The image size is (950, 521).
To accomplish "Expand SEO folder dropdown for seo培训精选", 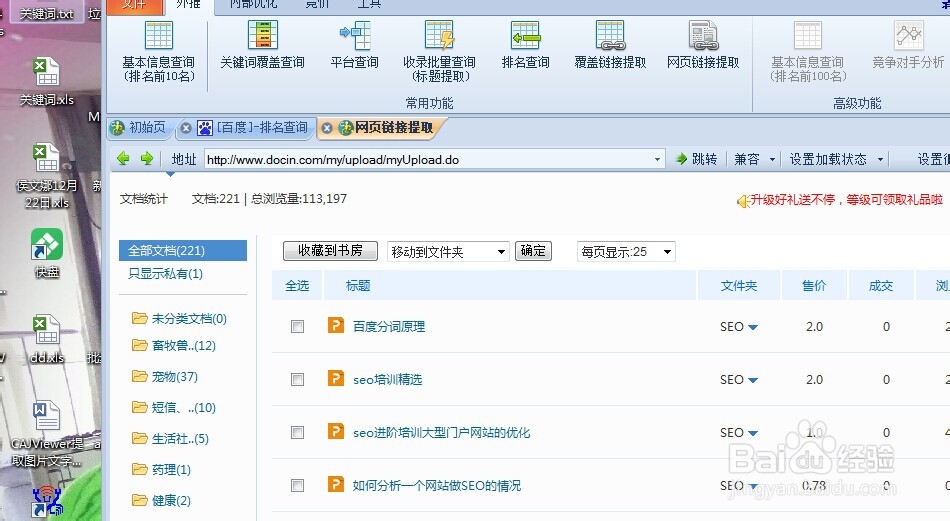I will 753,380.
